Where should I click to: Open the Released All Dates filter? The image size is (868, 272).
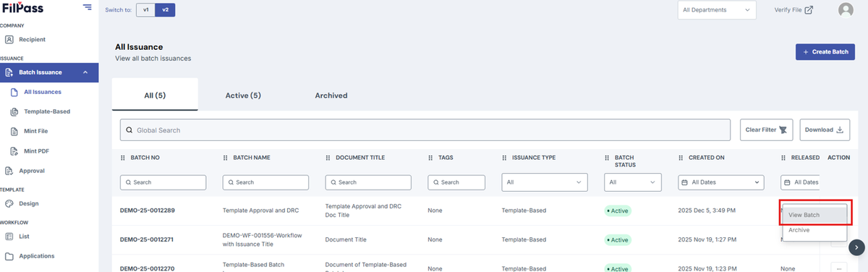coord(800,182)
